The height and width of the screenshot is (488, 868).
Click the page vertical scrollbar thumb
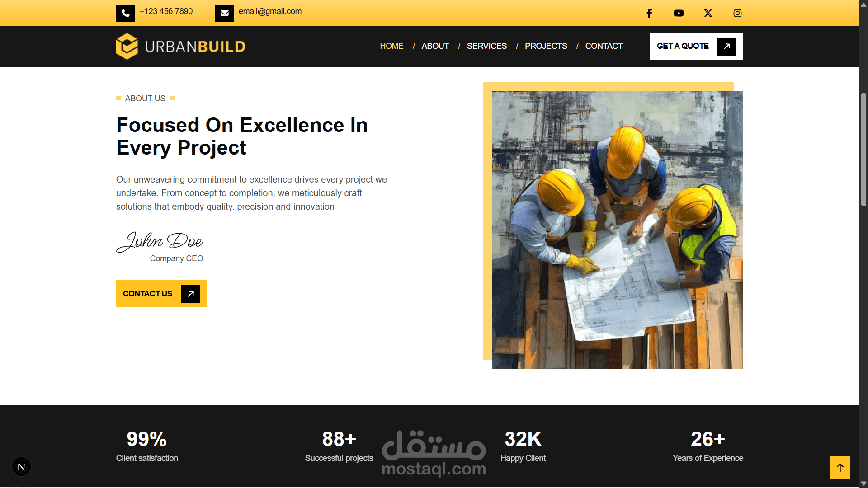click(x=863, y=149)
